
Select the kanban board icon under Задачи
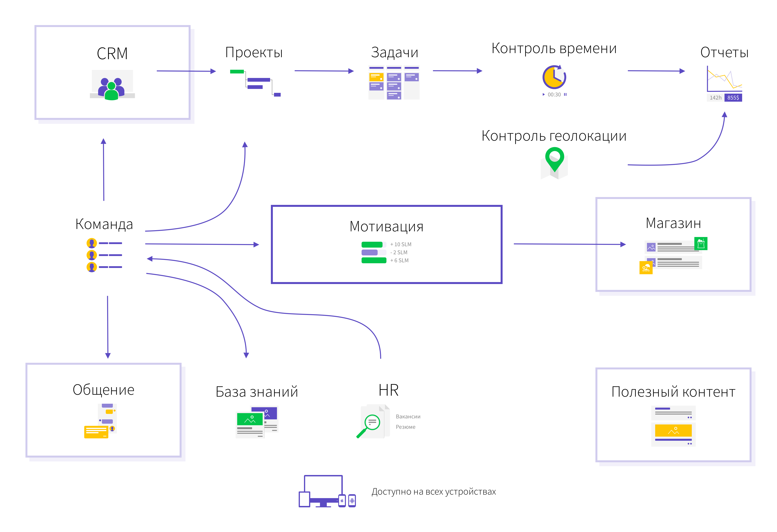point(394,83)
